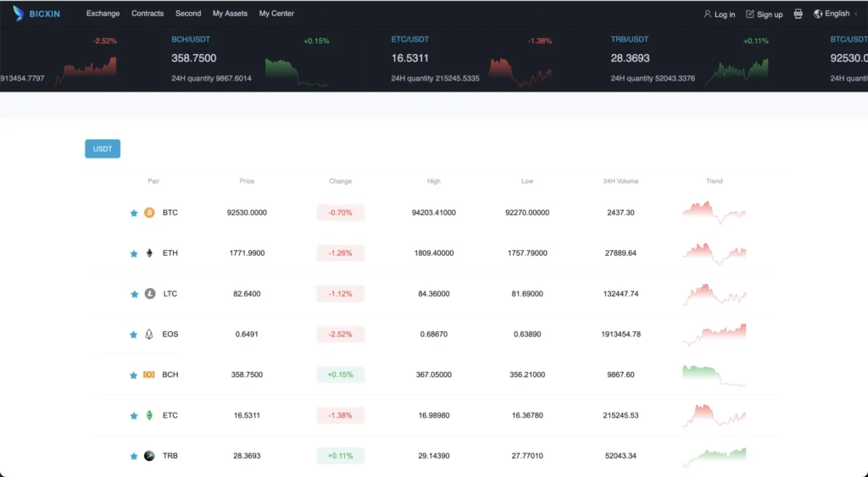Open the Contracts menu
The width and height of the screenshot is (868, 477).
[147, 14]
